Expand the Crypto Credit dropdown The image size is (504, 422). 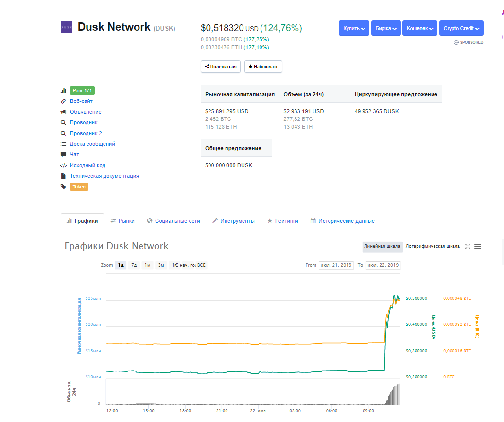pyautogui.click(x=461, y=28)
